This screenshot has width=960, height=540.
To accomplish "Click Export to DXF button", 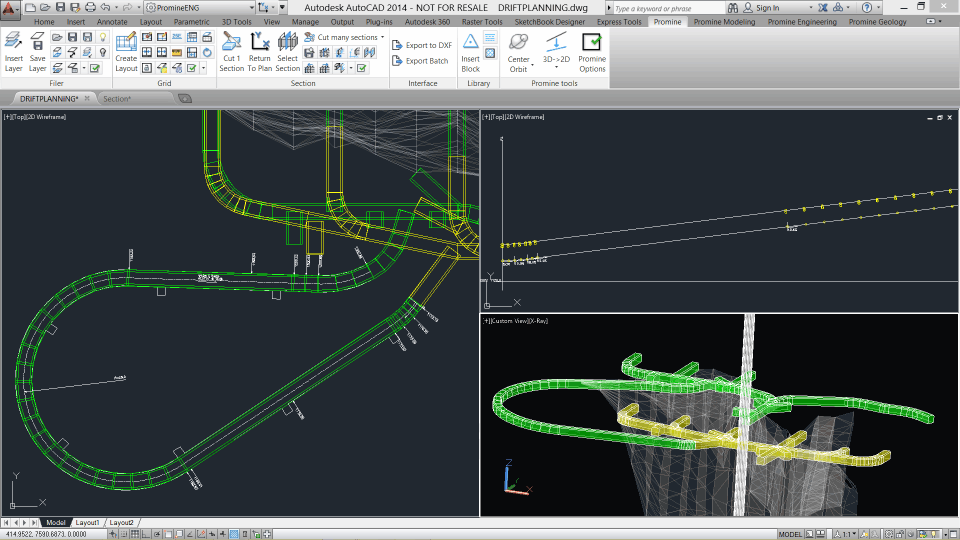I will 421,45.
